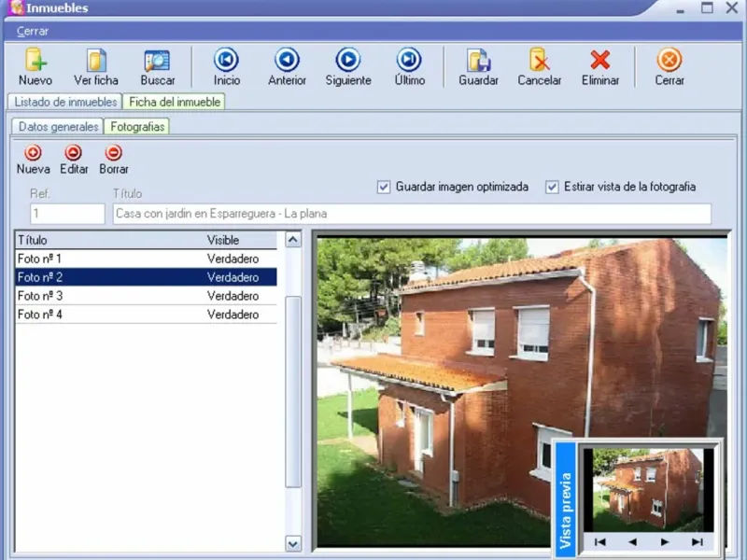The image size is (747, 560).
Task: Select the Ficha del inmueble tab
Action: (x=175, y=102)
